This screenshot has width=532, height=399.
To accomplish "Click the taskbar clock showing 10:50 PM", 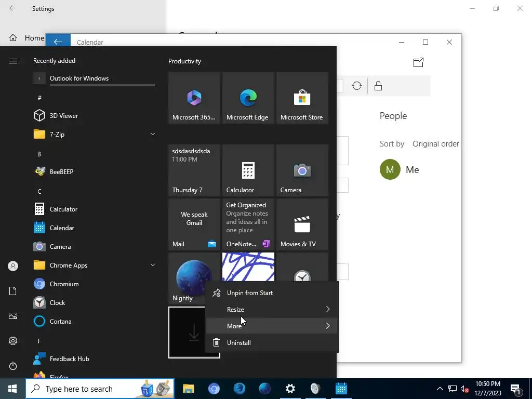I will (x=488, y=389).
